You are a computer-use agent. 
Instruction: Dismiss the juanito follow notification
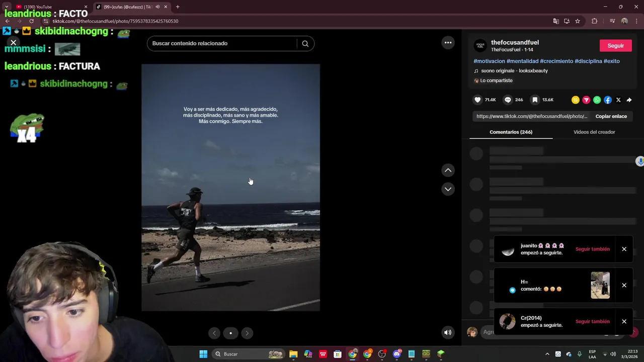tap(624, 249)
